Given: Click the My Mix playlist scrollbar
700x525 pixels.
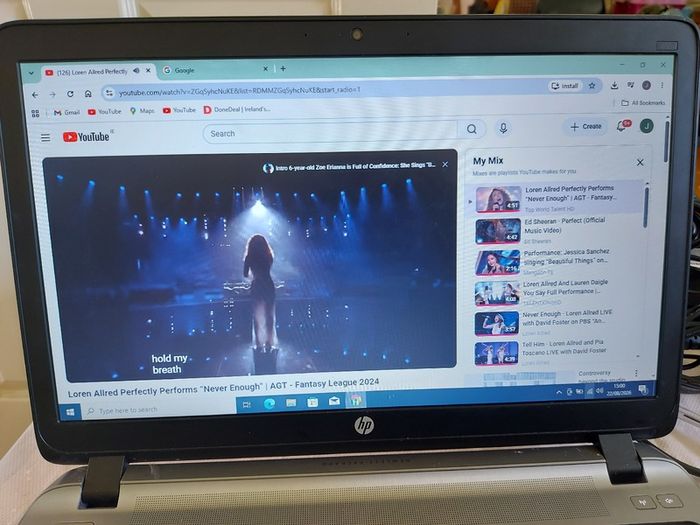Looking at the screenshot, I should click(x=646, y=207).
